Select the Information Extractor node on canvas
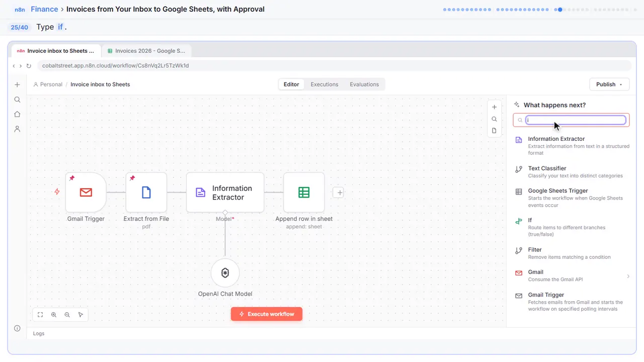Image resolution: width=644 pixels, height=362 pixels. 225,192
